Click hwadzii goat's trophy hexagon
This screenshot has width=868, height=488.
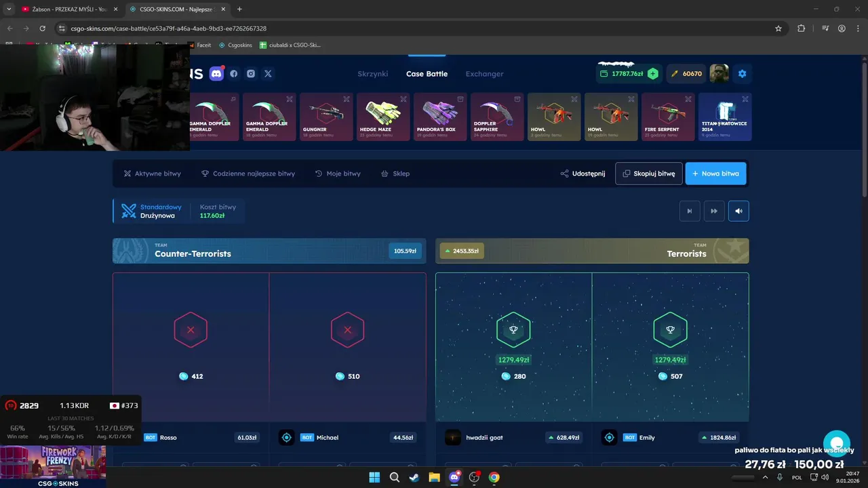pos(513,330)
